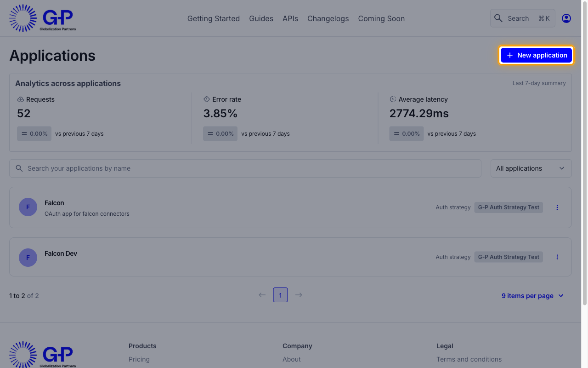This screenshot has width=588, height=368.
Task: Go to the next page arrow
Action: point(299,295)
